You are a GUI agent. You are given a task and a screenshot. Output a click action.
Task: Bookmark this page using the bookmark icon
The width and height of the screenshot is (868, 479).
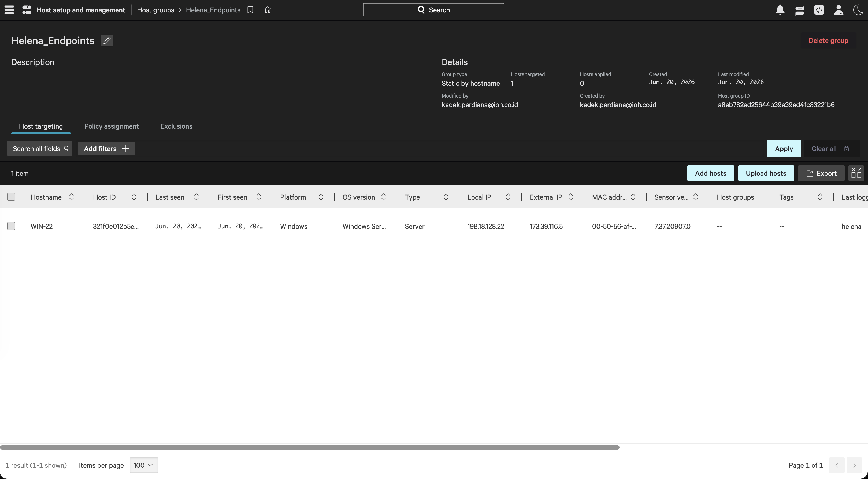(x=250, y=10)
